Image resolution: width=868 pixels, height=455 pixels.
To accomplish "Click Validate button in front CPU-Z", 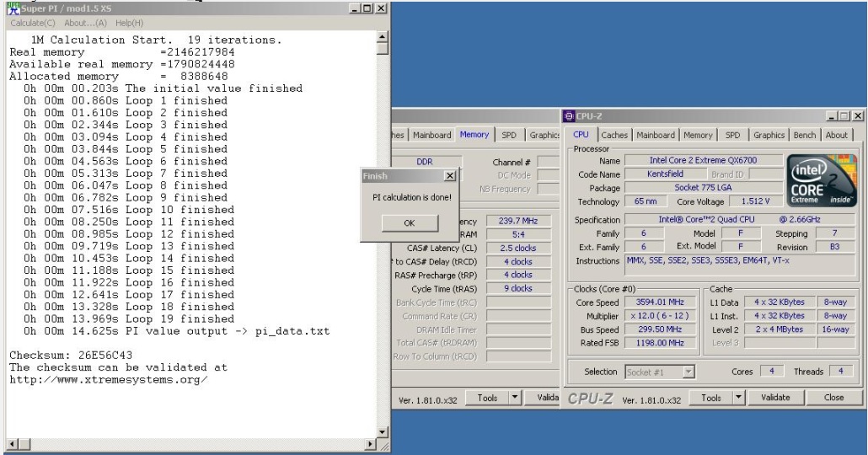I will pyautogui.click(x=775, y=398).
